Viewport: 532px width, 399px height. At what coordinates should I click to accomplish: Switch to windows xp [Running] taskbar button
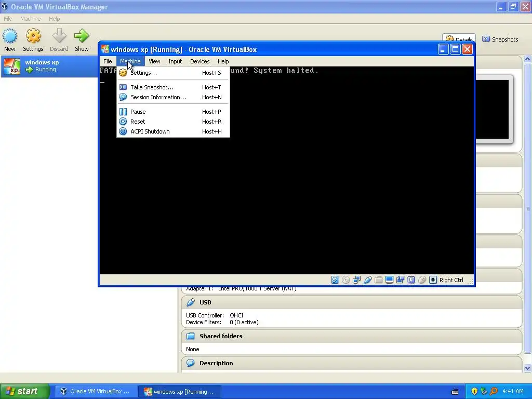[x=180, y=391]
